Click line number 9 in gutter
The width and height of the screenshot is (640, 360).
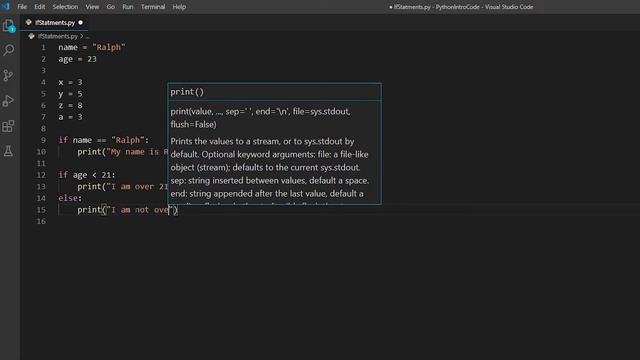[43, 140]
